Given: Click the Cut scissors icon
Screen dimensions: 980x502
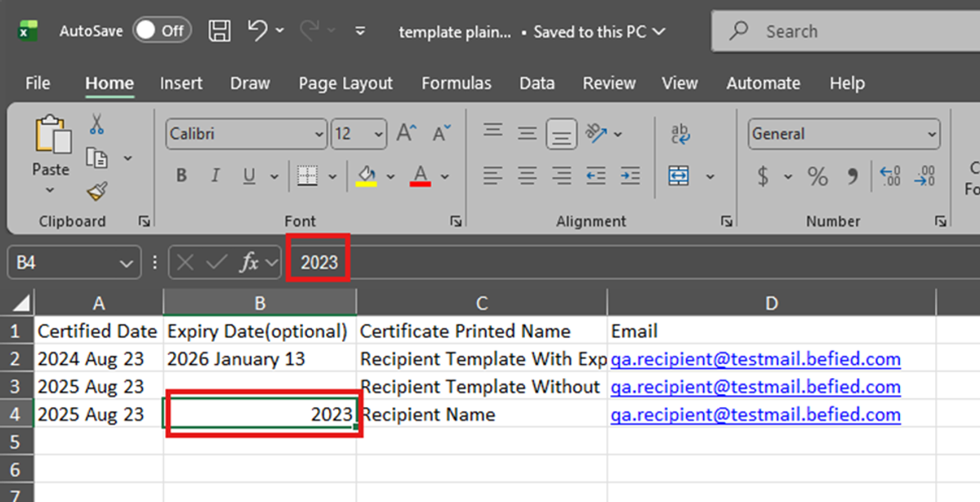Looking at the screenshot, I should pyautogui.click(x=97, y=125).
